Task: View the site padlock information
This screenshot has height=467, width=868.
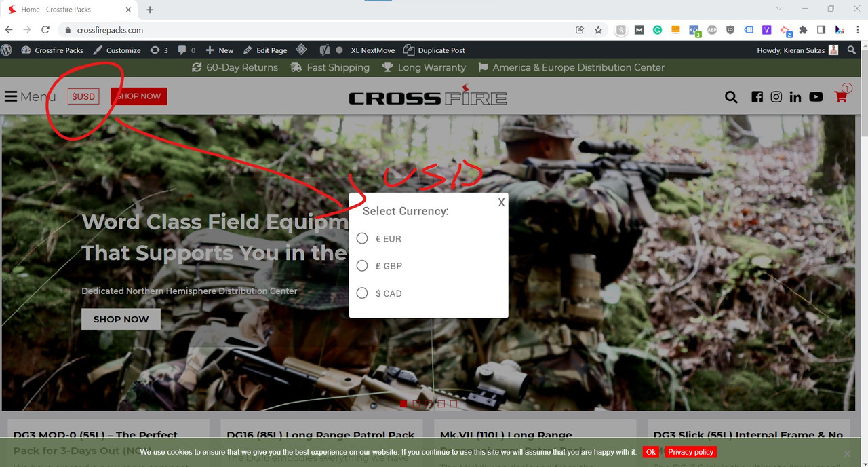Action: pos(67,30)
